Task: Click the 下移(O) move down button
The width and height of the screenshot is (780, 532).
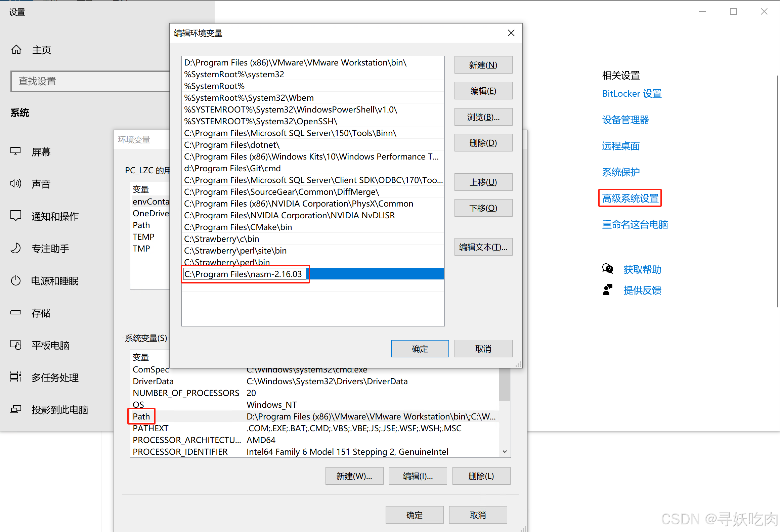Action: [483, 208]
